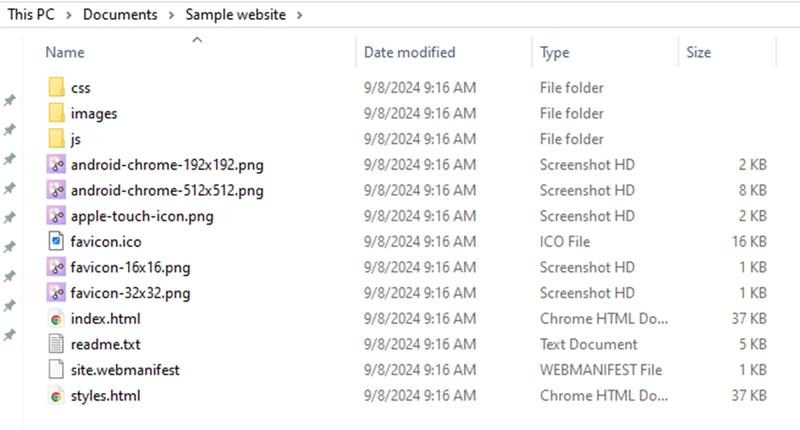Click the android-chrome-192x192.png screenshot icon
The width and height of the screenshot is (800, 430).
pos(56,164)
